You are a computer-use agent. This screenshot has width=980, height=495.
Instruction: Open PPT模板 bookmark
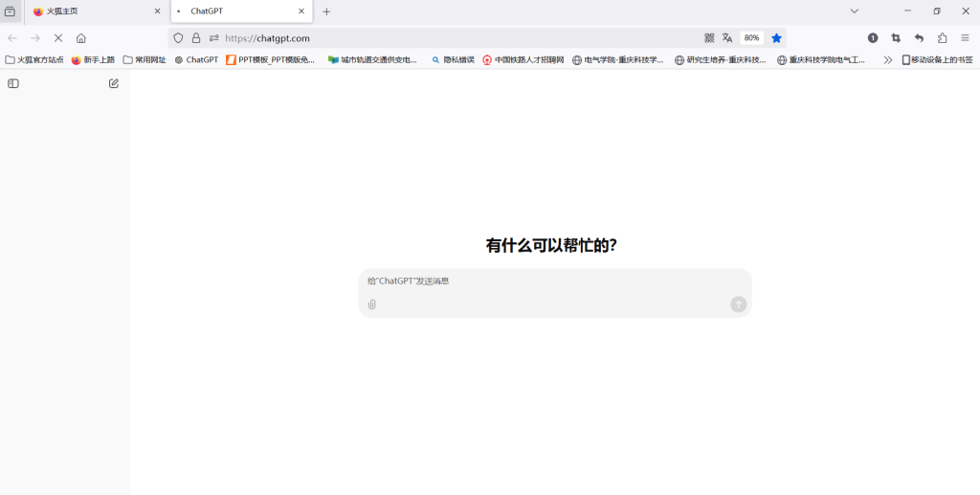(271, 60)
